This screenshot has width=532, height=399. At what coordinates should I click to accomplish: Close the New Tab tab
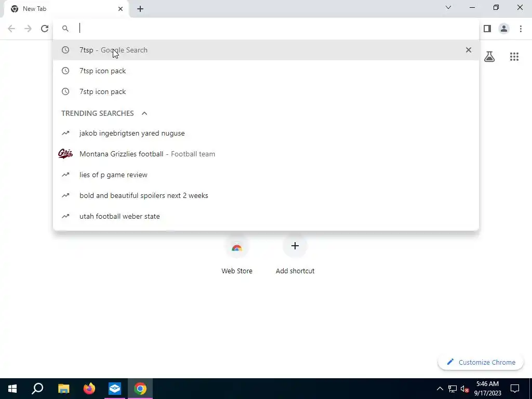121,9
